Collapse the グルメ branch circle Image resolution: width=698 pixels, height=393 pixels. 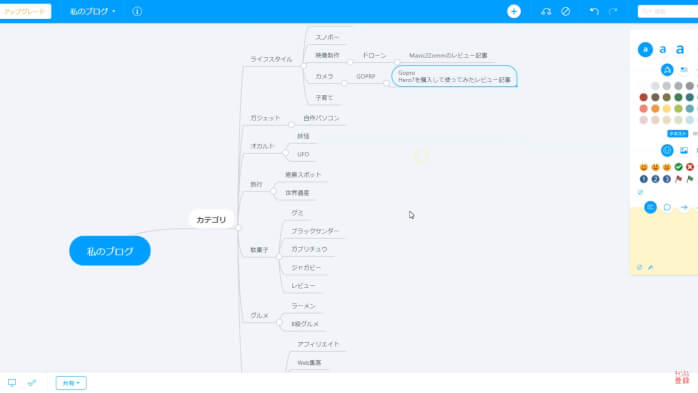[279, 322]
